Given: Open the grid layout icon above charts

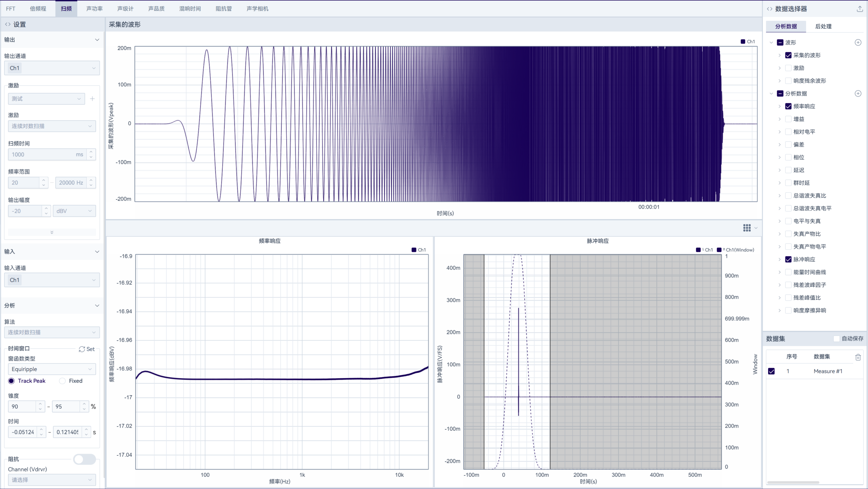Looking at the screenshot, I should click(x=747, y=228).
